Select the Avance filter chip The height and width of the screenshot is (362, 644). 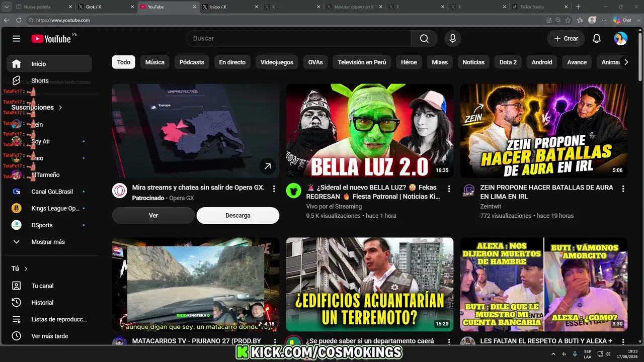click(x=577, y=62)
